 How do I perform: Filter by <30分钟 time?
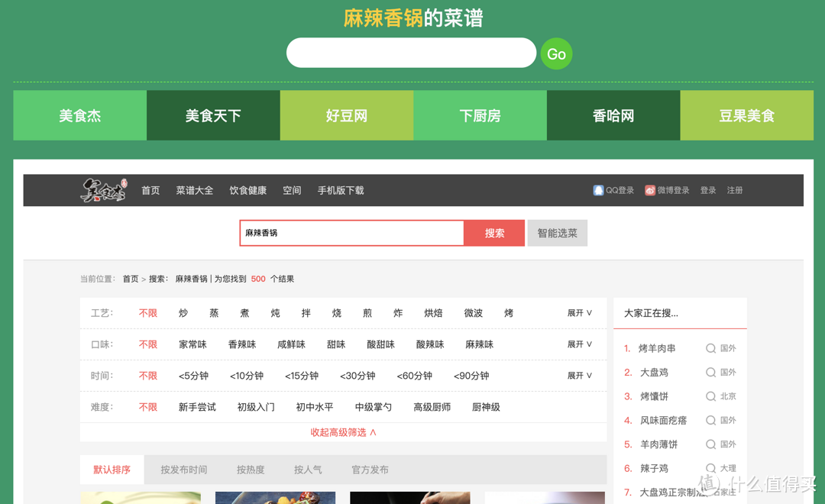(357, 376)
